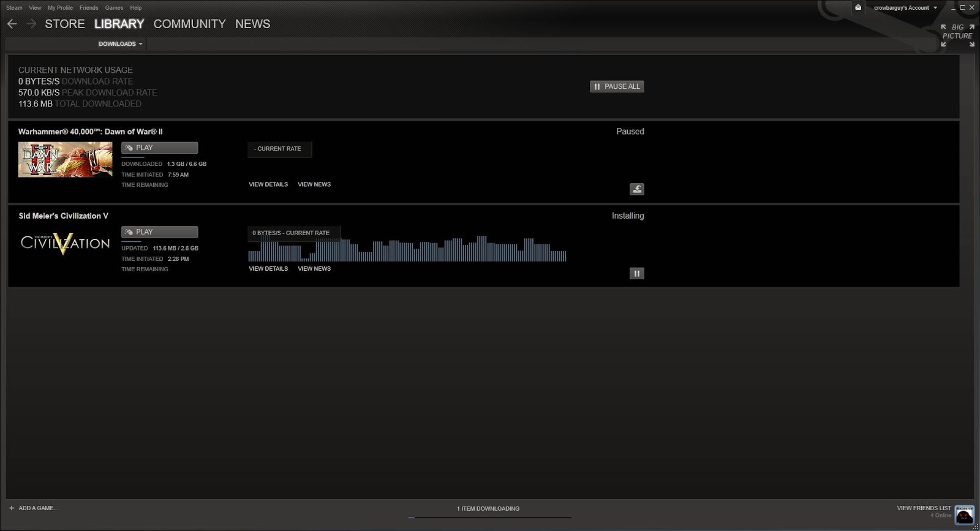View news for Dawn of War II
Image resolution: width=980 pixels, height=531 pixels.
[x=314, y=184]
